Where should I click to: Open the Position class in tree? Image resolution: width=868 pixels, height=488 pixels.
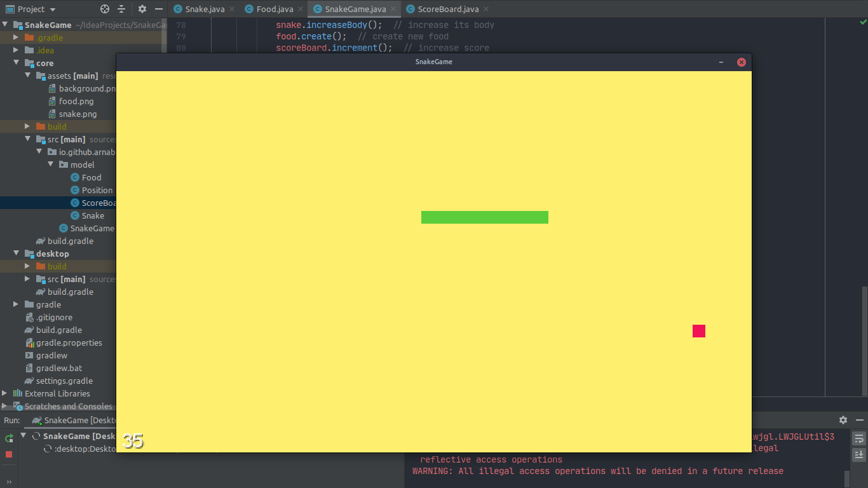coord(92,190)
